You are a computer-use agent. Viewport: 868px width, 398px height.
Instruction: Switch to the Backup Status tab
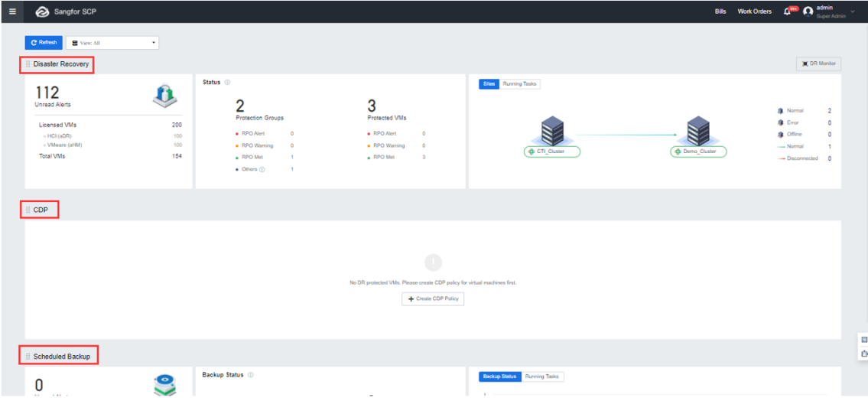[x=500, y=377]
